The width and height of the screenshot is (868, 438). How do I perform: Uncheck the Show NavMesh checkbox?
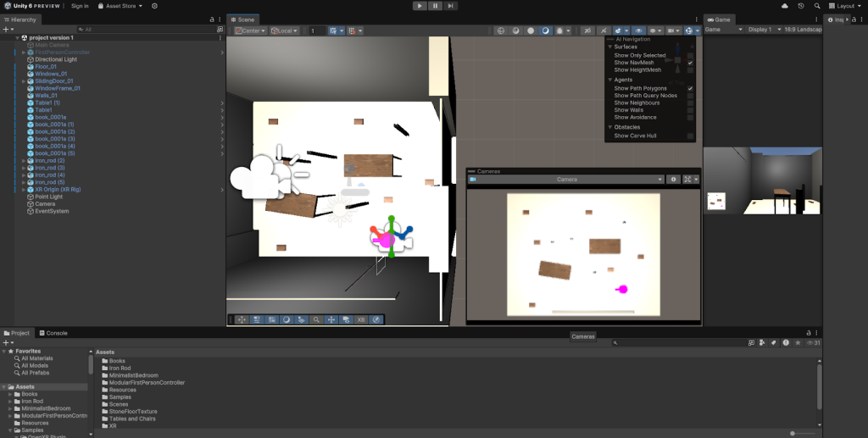pos(690,63)
